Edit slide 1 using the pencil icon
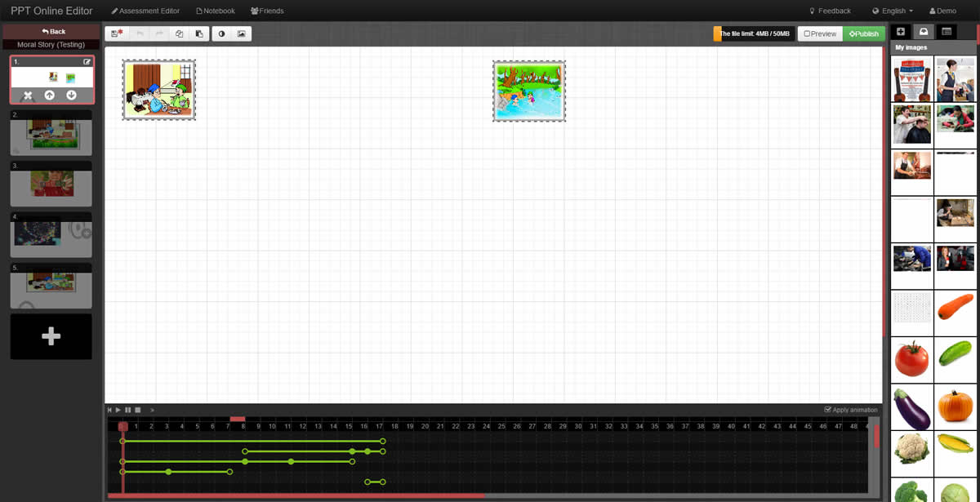Viewport: 980px width, 502px height. coord(87,62)
